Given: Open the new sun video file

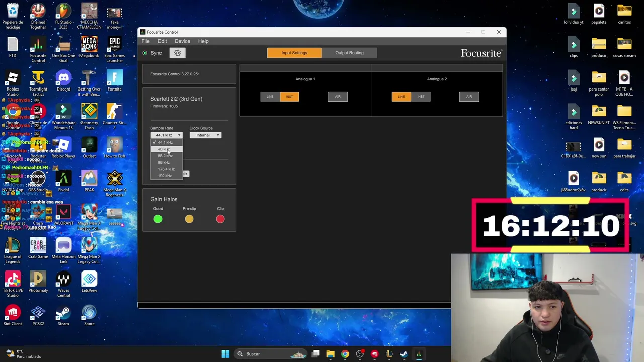Looking at the screenshot, I should pyautogui.click(x=599, y=148).
